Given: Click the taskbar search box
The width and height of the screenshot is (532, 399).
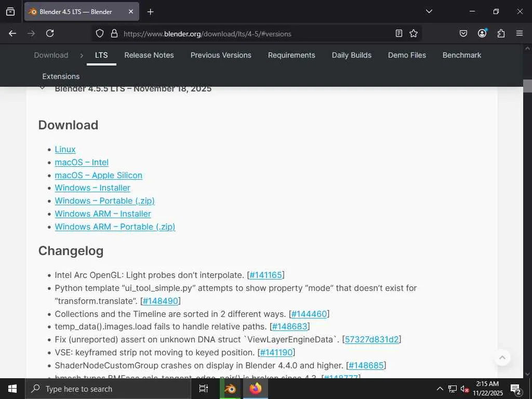Looking at the screenshot, I should click(x=108, y=389).
